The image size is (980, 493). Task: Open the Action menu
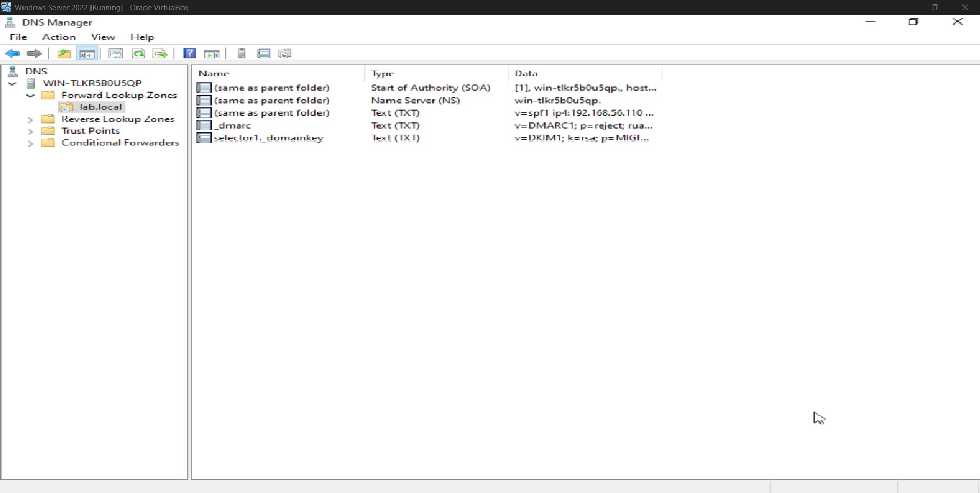tap(59, 37)
